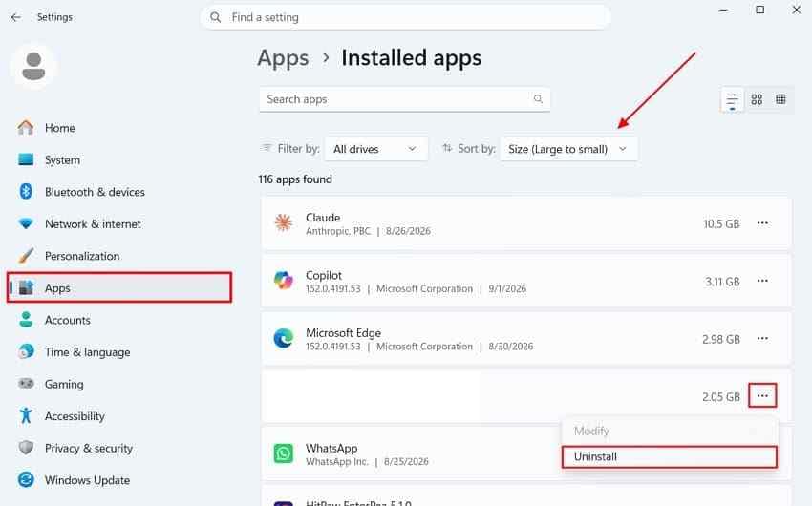Viewport: 812px width, 506px height.
Task: Choose Uninstall from the context menu
Action: (x=670, y=457)
